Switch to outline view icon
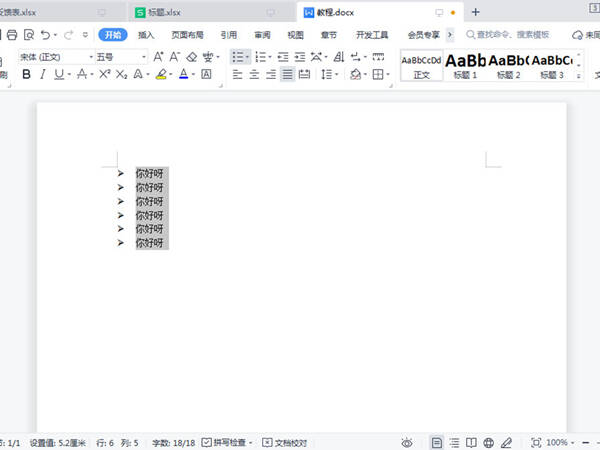The height and width of the screenshot is (450, 600). [x=454, y=443]
